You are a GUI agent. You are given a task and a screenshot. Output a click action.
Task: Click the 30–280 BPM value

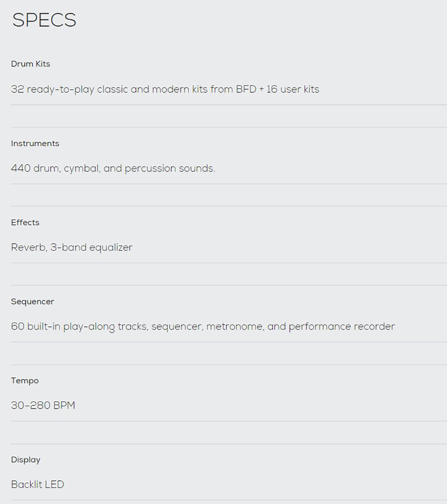coord(43,405)
